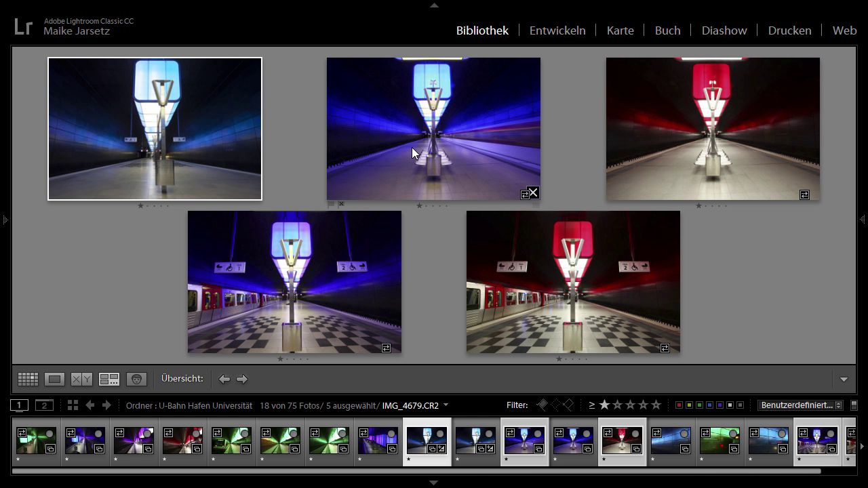
Task: Open the Karte module
Action: (x=620, y=30)
